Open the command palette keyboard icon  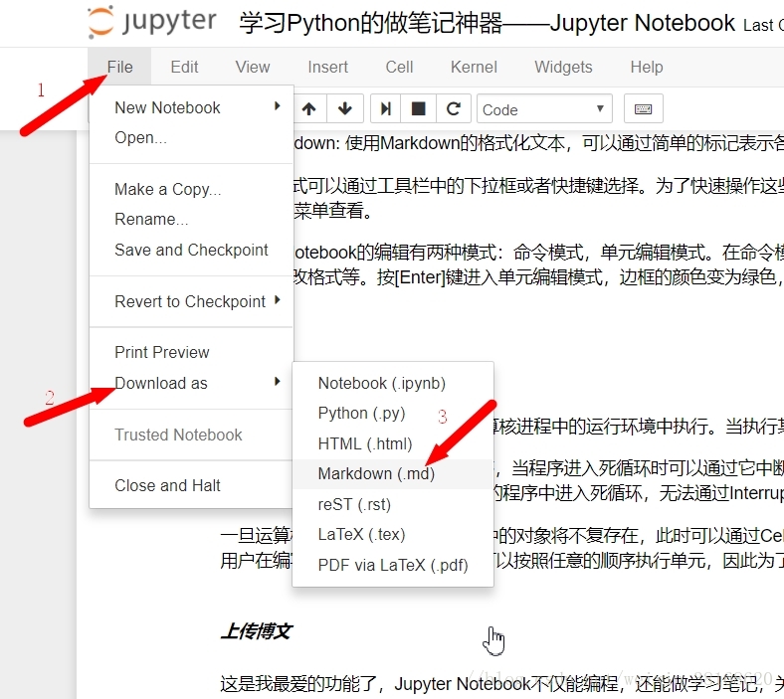coord(644,108)
